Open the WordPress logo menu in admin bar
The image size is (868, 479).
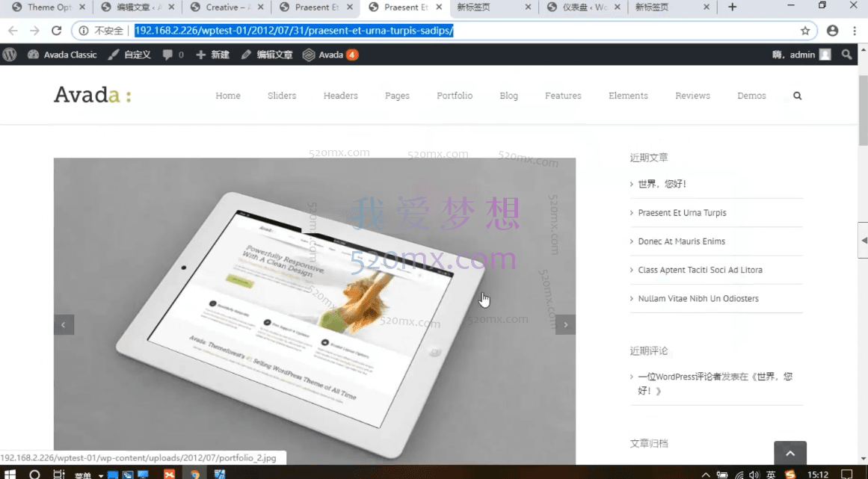[9, 54]
